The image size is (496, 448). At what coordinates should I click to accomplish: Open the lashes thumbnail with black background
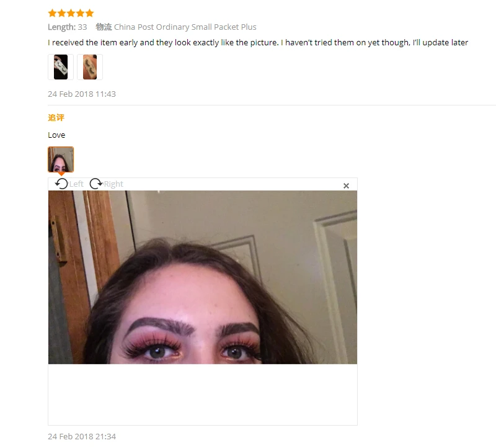pos(61,67)
